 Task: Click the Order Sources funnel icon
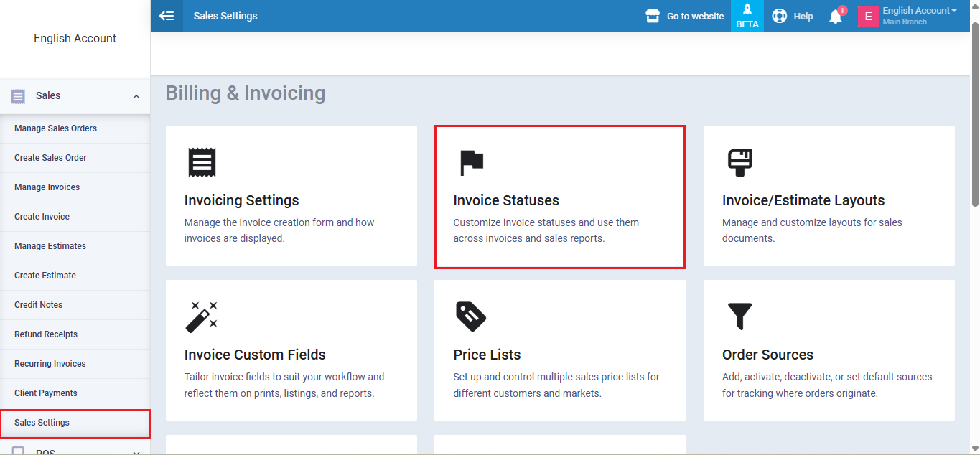pos(739,316)
